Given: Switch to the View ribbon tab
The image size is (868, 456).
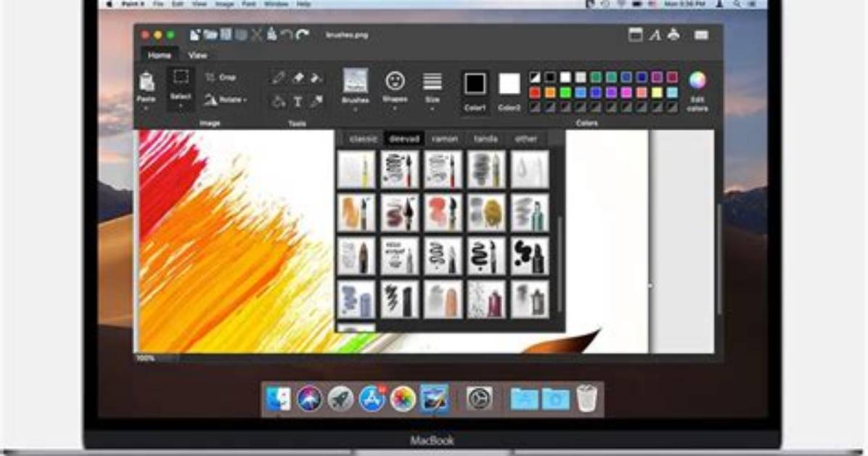Looking at the screenshot, I should click(197, 55).
